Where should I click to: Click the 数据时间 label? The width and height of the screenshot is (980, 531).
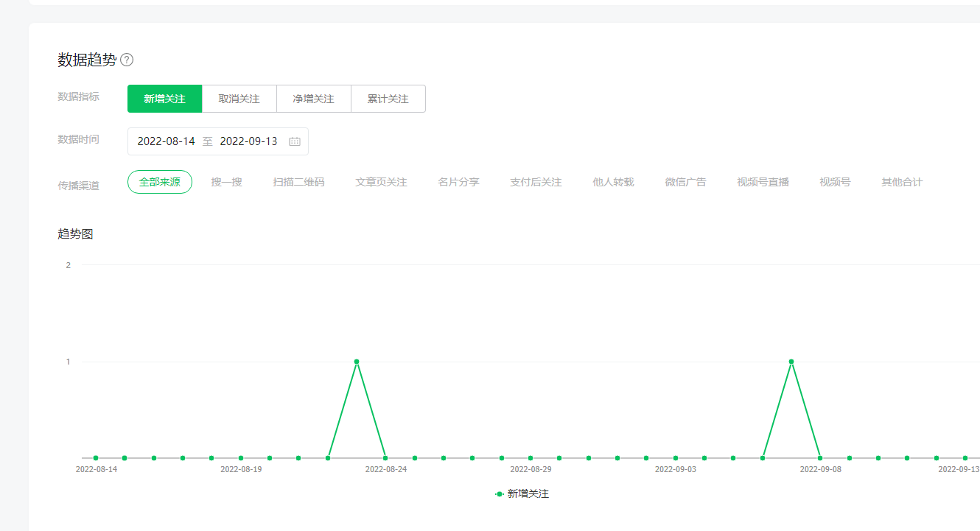78,139
